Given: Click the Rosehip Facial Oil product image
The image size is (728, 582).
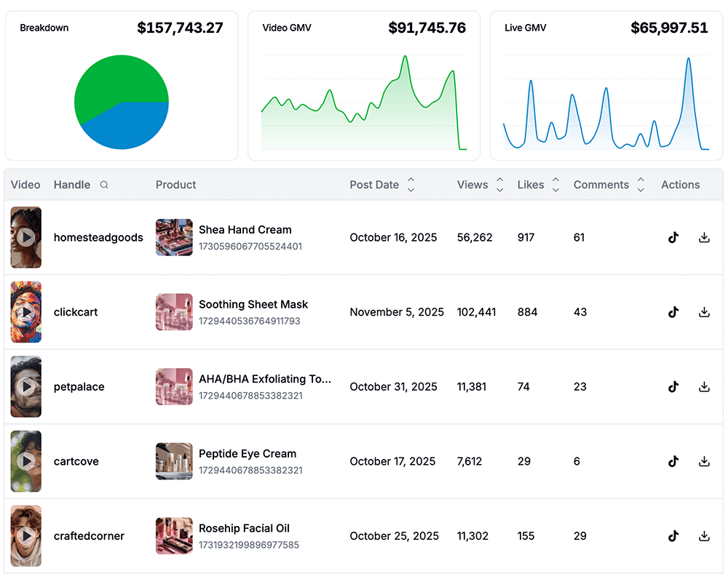Looking at the screenshot, I should pyautogui.click(x=174, y=536).
